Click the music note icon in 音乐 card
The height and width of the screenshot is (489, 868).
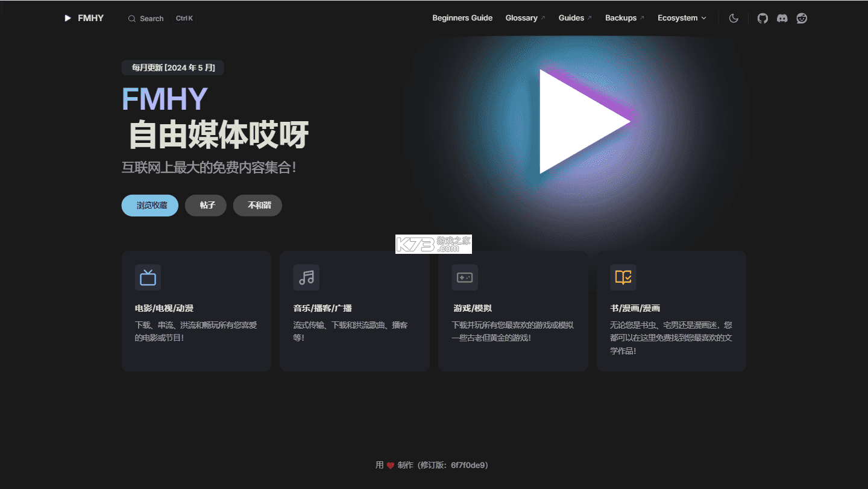click(306, 277)
